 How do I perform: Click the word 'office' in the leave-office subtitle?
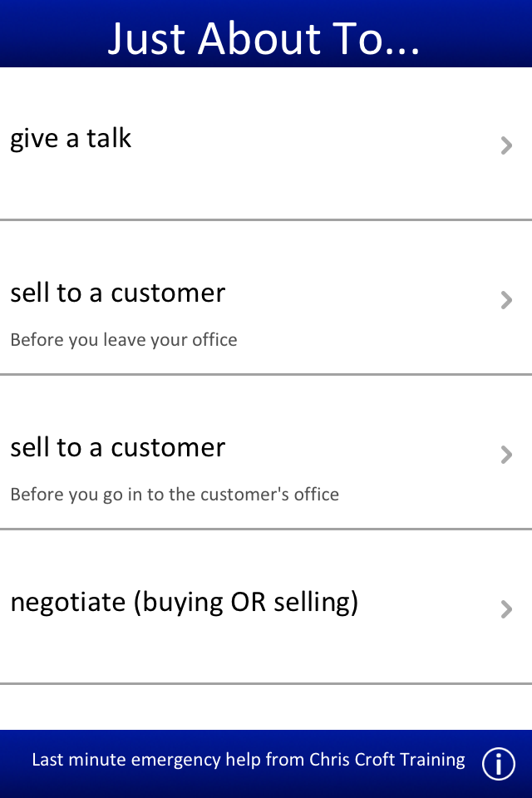pos(214,340)
